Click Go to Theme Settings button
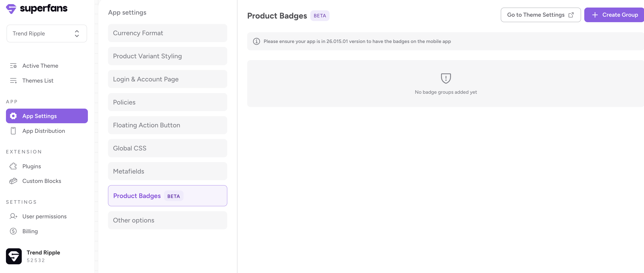644x273 pixels. click(541, 15)
